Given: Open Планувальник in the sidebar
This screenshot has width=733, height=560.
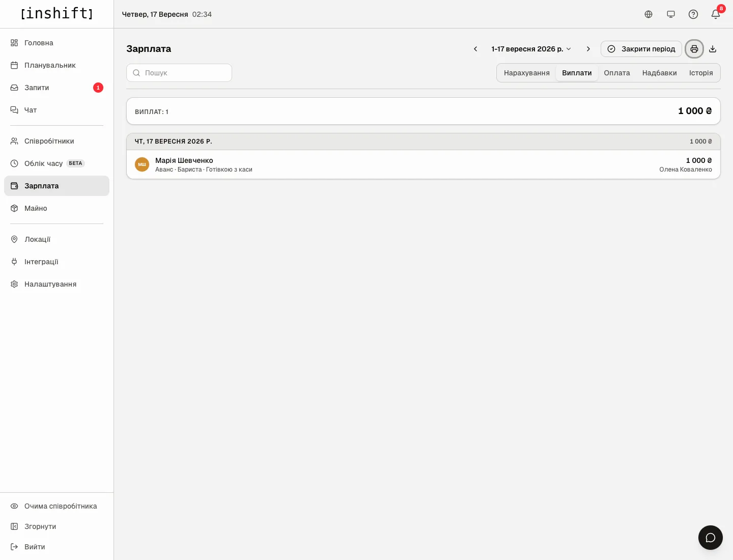Looking at the screenshot, I should (x=57, y=65).
